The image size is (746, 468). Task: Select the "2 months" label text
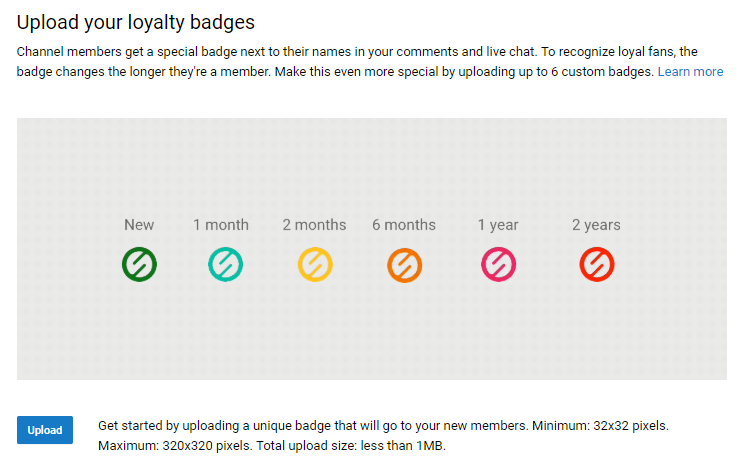tap(314, 224)
